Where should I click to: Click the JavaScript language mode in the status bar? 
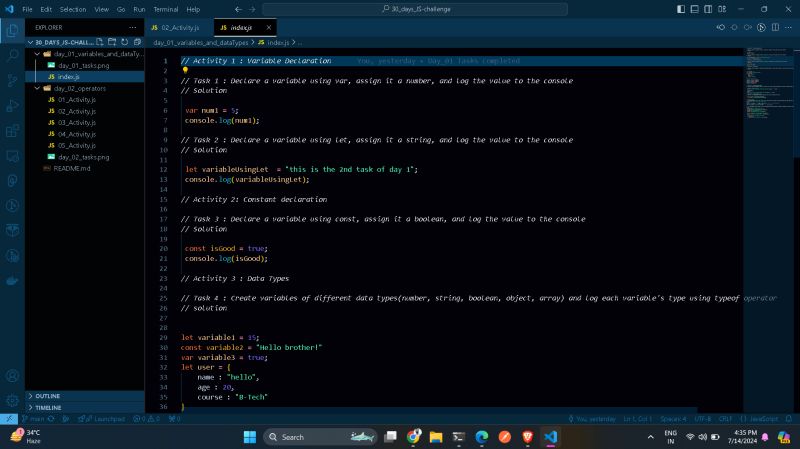pos(759,419)
